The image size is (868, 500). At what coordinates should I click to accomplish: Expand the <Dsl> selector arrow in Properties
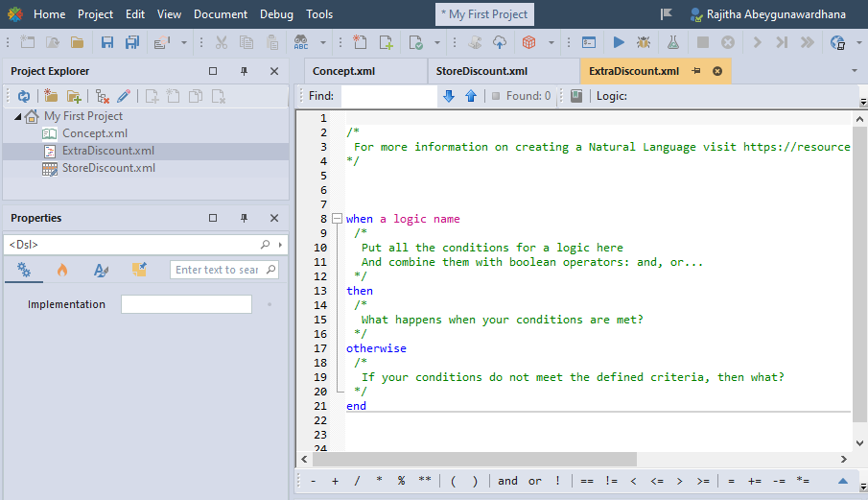pyautogui.click(x=280, y=244)
